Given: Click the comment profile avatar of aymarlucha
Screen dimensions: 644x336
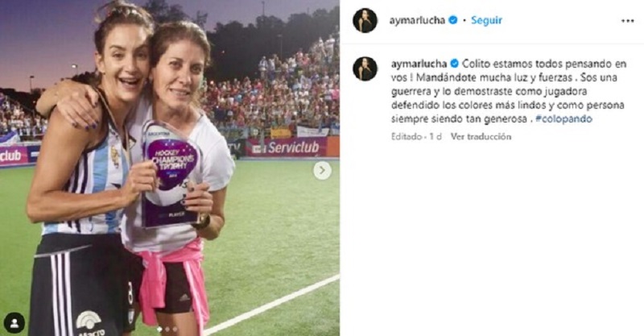Looking at the screenshot, I should point(365,68).
